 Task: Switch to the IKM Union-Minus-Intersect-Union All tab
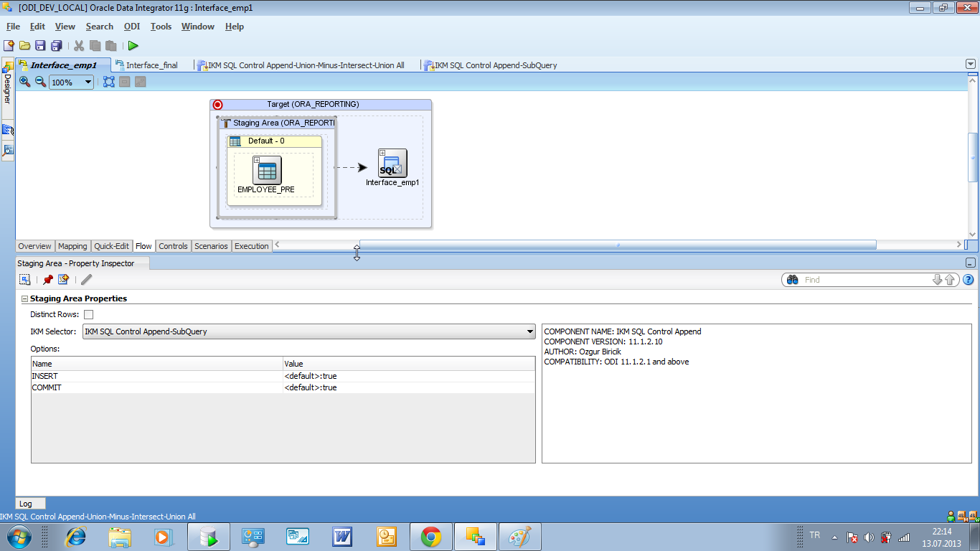click(301, 65)
